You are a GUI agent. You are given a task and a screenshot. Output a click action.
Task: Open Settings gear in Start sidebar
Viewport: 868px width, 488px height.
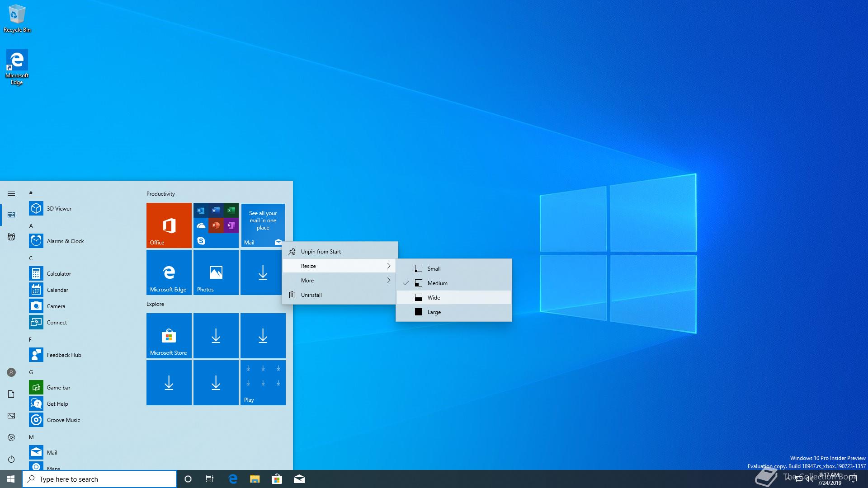[11, 437]
